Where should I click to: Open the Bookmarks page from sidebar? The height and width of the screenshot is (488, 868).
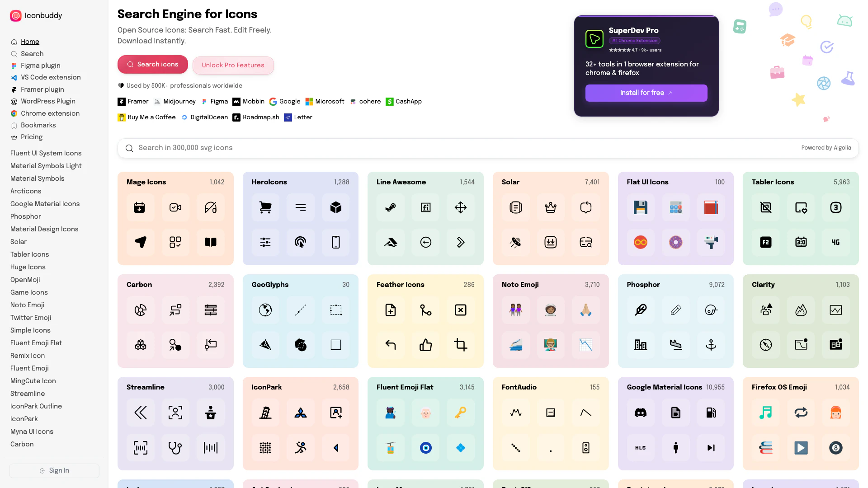[38, 125]
